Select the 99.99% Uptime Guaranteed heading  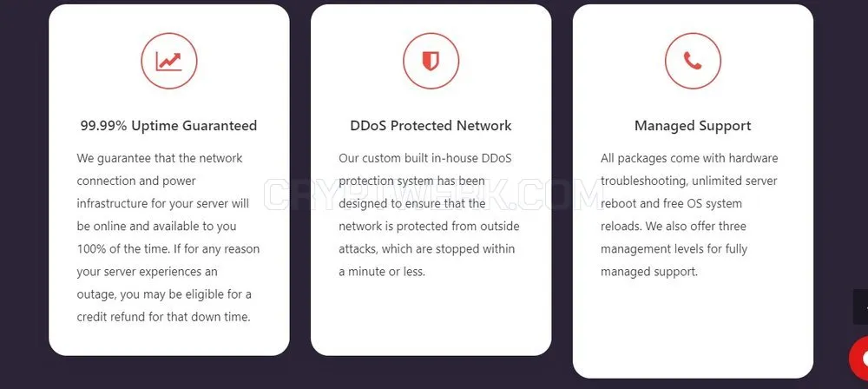[169, 126]
